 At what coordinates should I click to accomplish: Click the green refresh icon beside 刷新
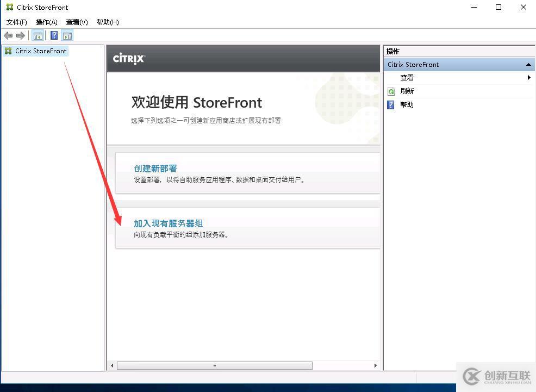click(x=391, y=91)
